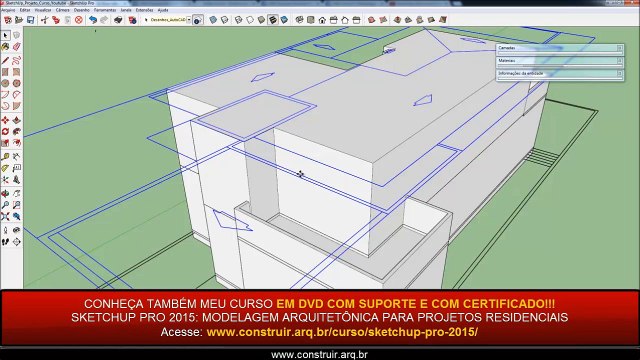Enable Monochrome face style

click(x=284, y=20)
